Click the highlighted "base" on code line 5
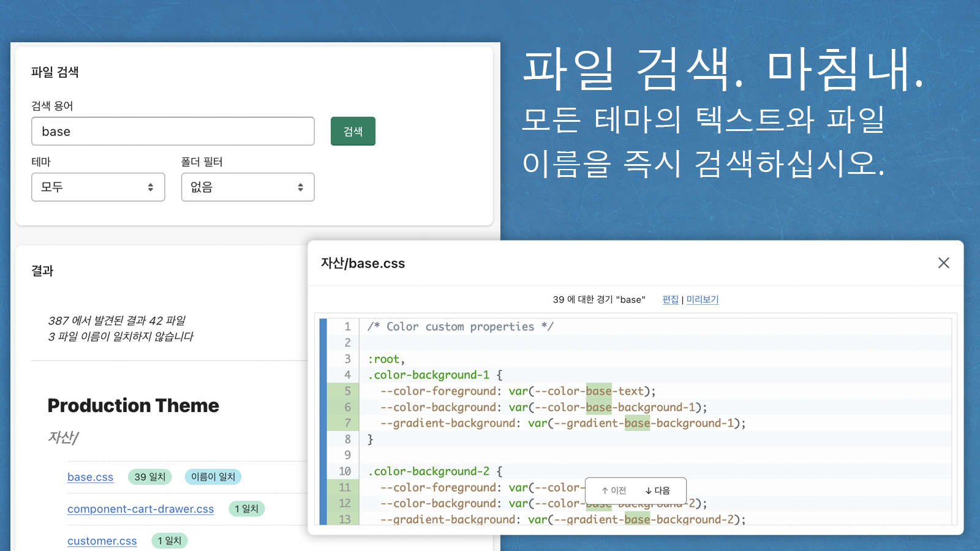 point(598,391)
